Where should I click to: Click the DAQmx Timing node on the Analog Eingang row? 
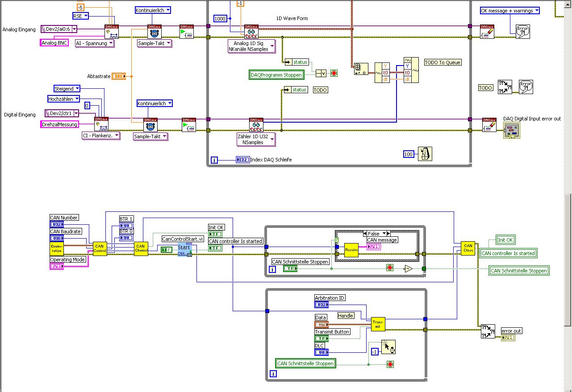click(154, 31)
